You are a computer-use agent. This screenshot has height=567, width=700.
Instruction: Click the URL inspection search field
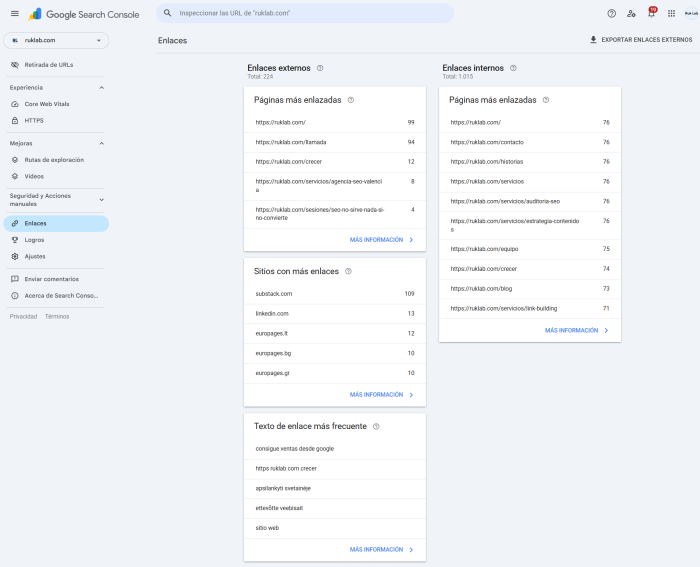(x=305, y=13)
